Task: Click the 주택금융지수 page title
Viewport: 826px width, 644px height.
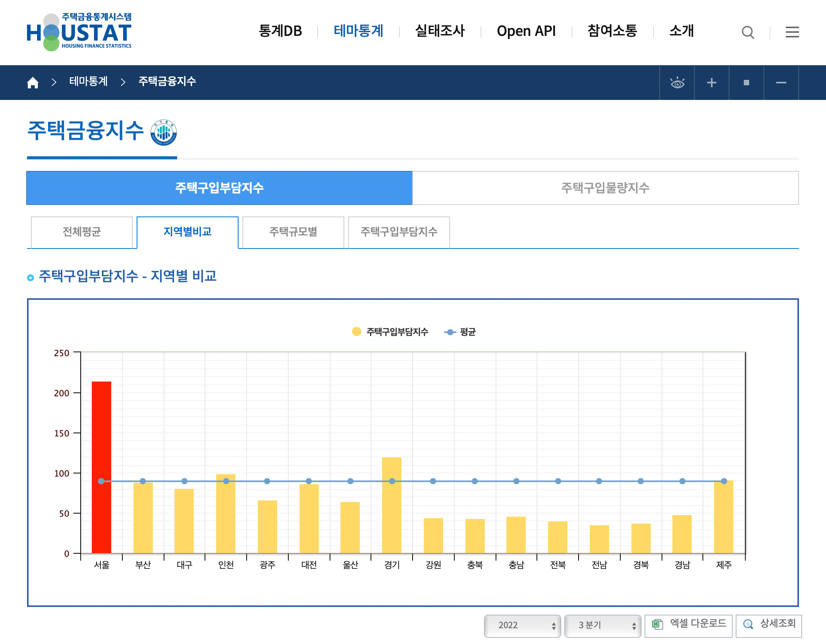Action: 86,131
